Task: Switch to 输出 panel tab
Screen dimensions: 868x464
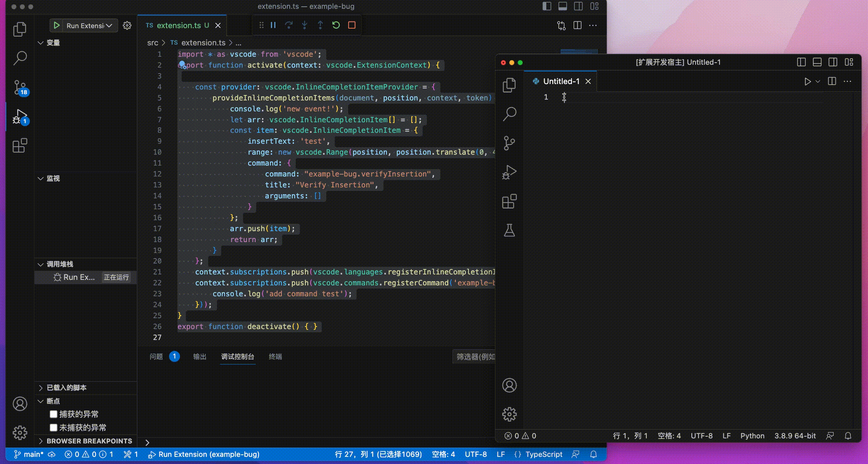Action: pos(200,357)
